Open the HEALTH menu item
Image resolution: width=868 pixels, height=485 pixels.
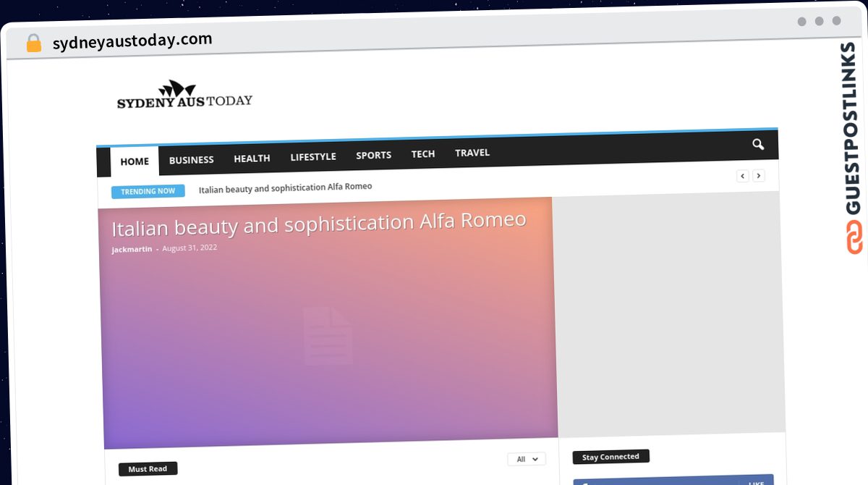tap(252, 158)
